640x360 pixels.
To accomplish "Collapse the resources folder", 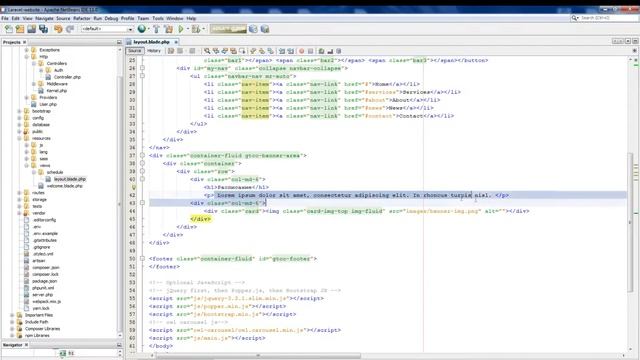I will (x=19, y=138).
